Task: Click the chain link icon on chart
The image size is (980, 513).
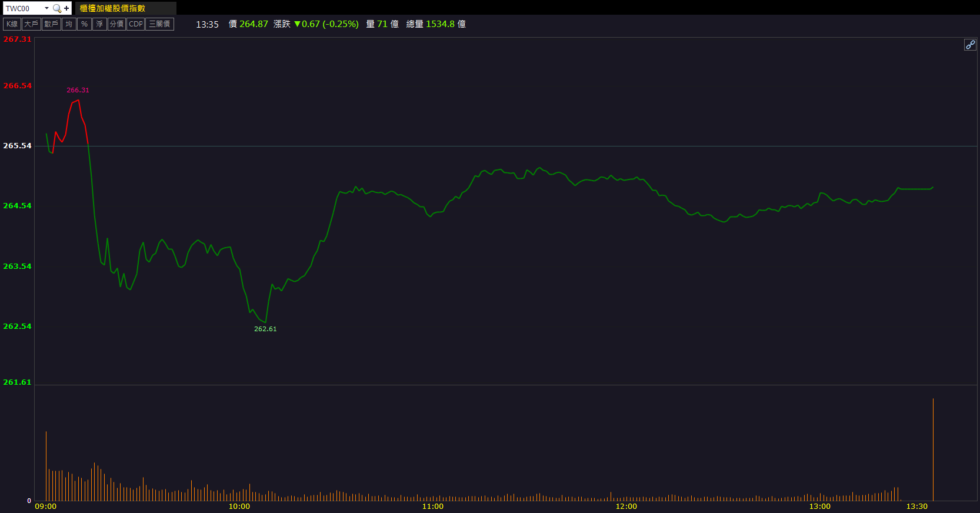Action: coord(970,45)
